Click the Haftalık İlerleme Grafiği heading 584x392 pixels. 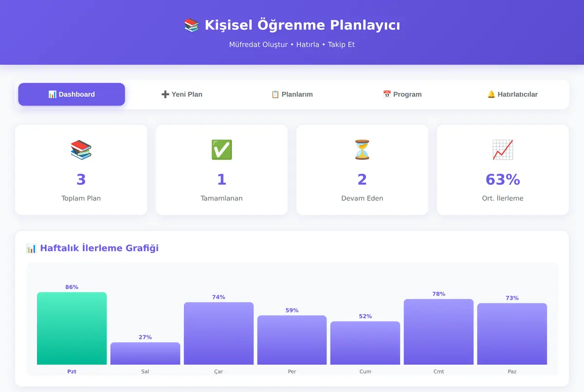click(99, 248)
